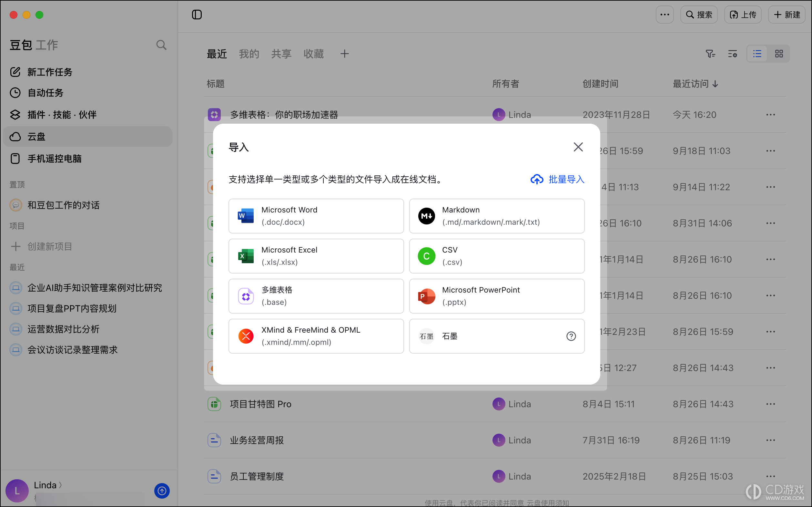Sort by 最近访问 column header
The width and height of the screenshot is (812, 507).
point(695,84)
